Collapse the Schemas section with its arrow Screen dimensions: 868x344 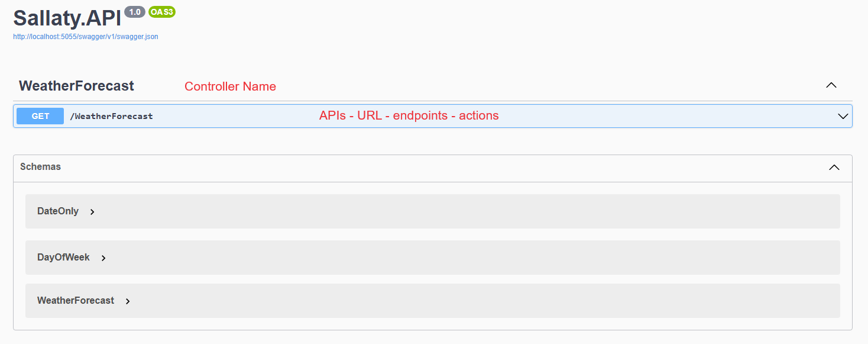pos(834,168)
